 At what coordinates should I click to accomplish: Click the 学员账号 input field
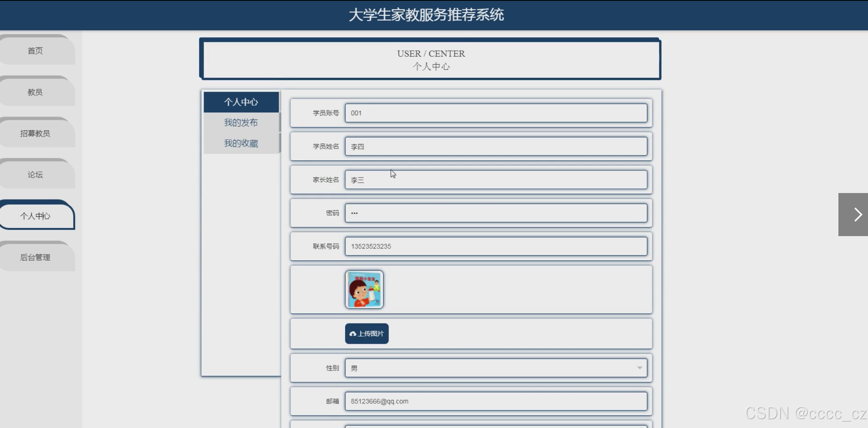pyautogui.click(x=496, y=113)
